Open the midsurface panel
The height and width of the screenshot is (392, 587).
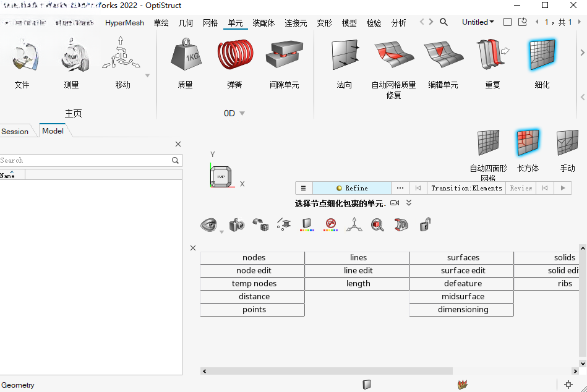point(461,297)
